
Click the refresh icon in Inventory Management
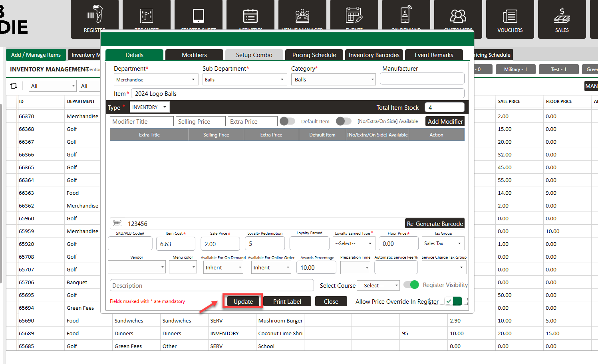(x=14, y=86)
